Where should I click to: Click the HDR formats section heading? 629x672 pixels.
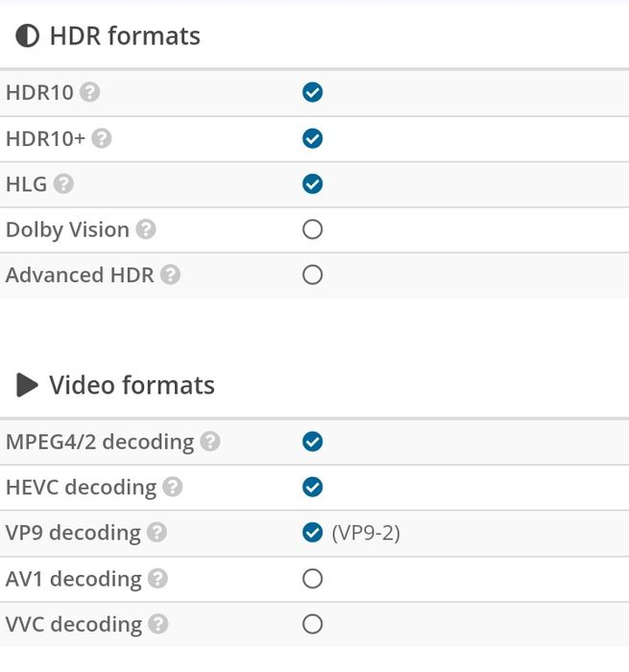point(125,36)
